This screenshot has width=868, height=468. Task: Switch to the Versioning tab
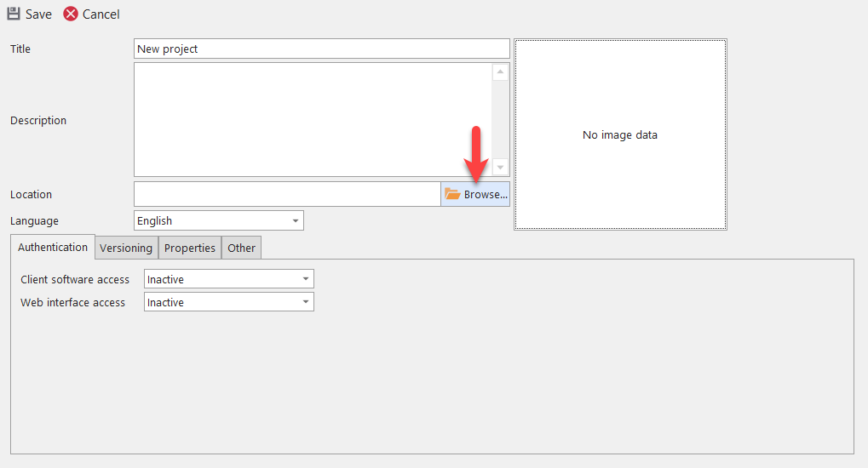(126, 248)
